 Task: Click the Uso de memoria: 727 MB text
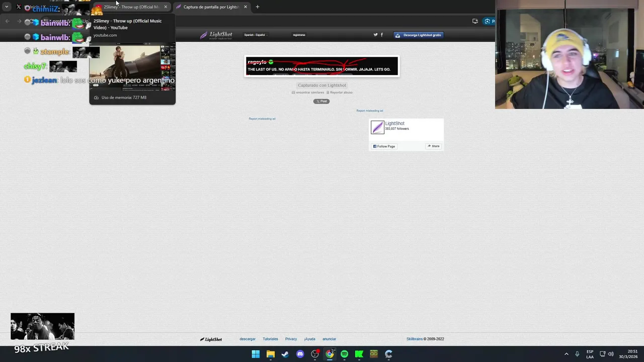pyautogui.click(x=124, y=98)
